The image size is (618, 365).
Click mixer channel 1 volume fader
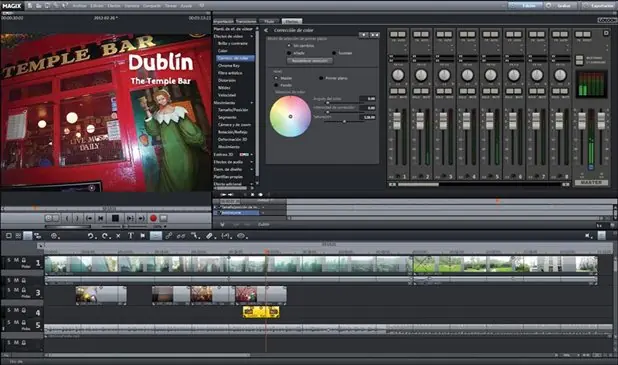coord(397,121)
